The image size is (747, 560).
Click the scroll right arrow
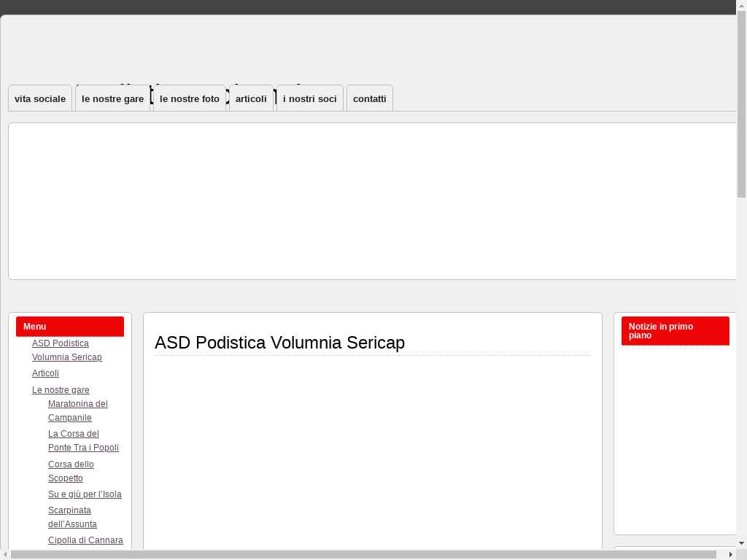731,555
